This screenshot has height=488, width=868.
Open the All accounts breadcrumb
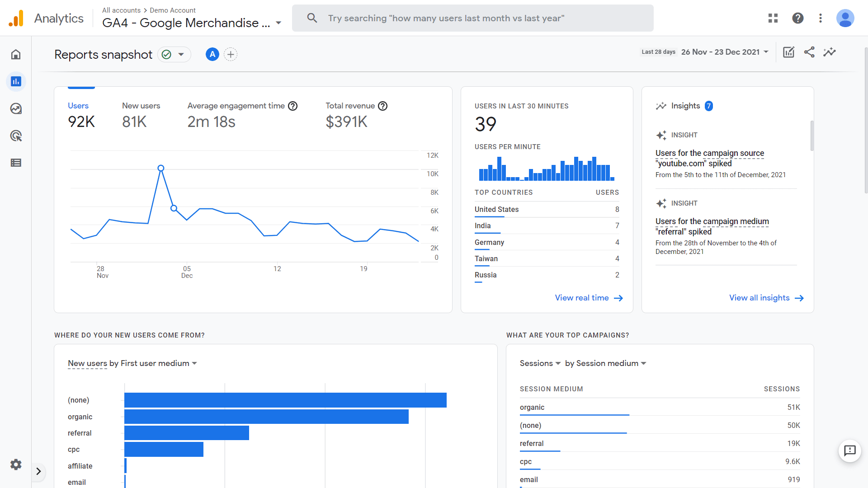pyautogui.click(x=121, y=10)
